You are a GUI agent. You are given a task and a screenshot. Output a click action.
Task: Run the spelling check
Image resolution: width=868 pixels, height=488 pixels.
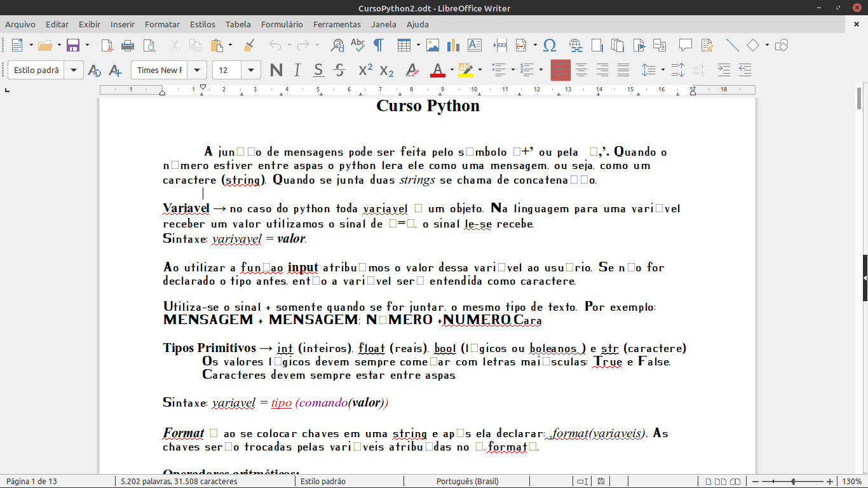pyautogui.click(x=358, y=45)
